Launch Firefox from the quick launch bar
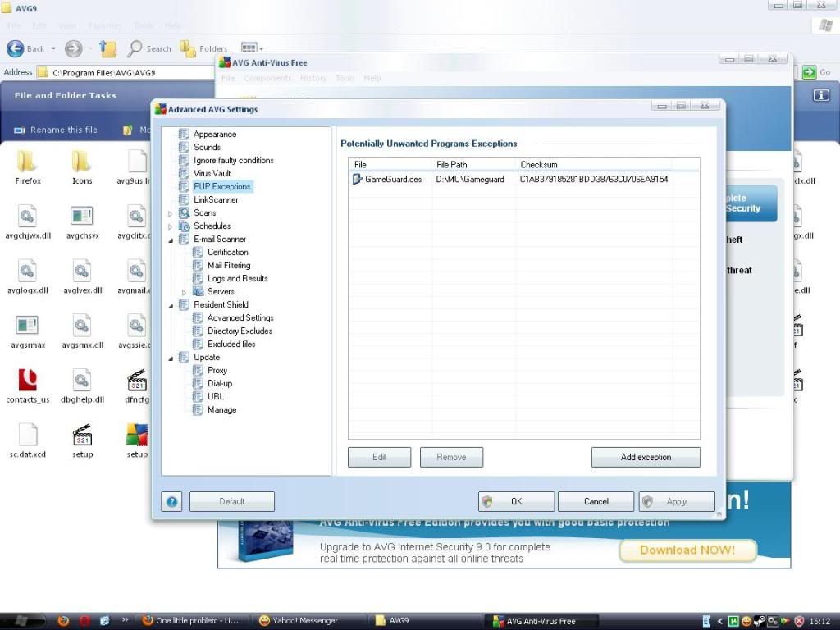 [63, 620]
